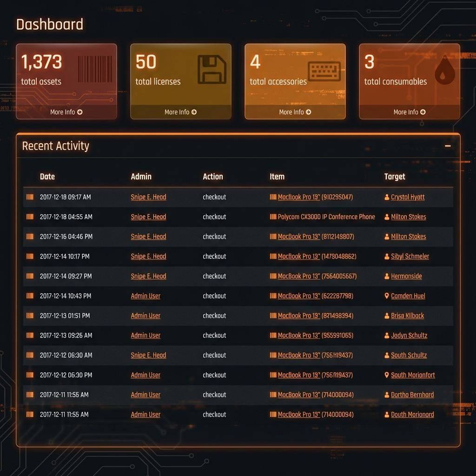476x476 pixels.
Task: Click the arrow icon after More Info on assets card
Action: tap(79, 112)
